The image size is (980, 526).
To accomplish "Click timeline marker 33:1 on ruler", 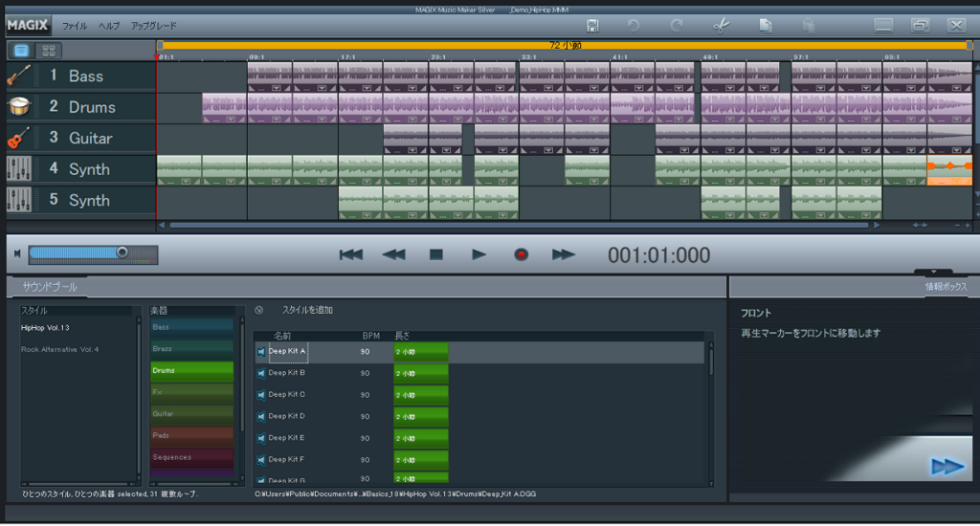I will coord(528,56).
